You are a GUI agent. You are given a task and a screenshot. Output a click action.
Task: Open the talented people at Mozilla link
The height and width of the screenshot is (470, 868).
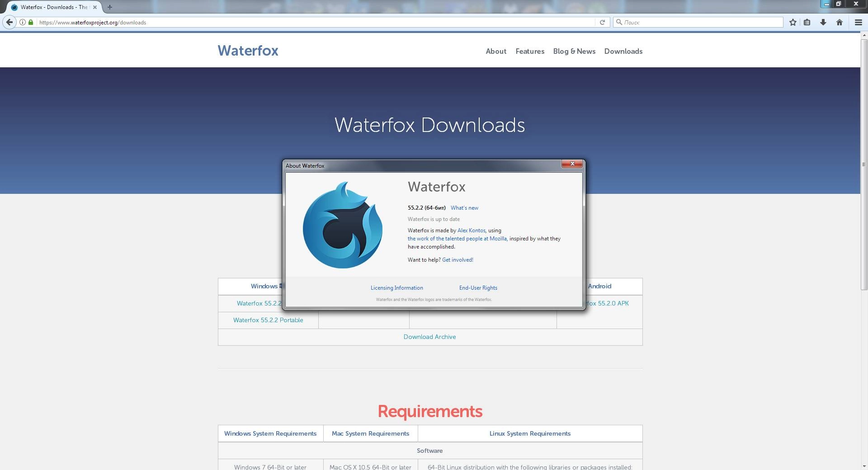coord(457,239)
